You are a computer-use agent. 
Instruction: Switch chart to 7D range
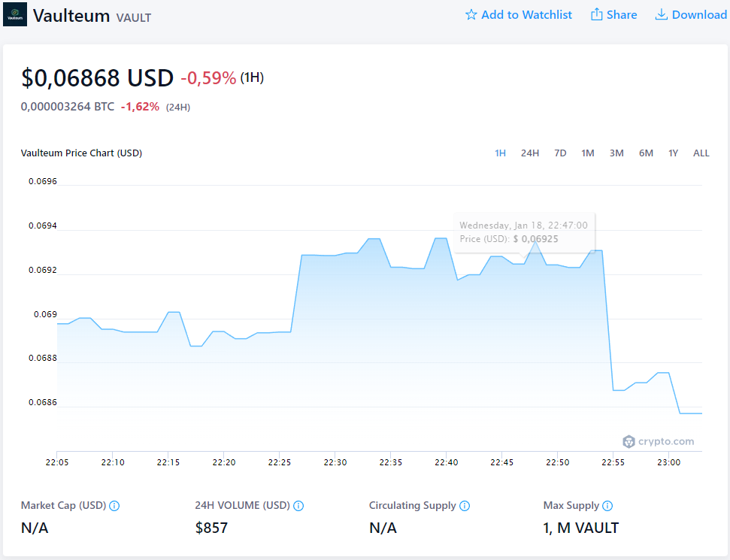pyautogui.click(x=560, y=153)
